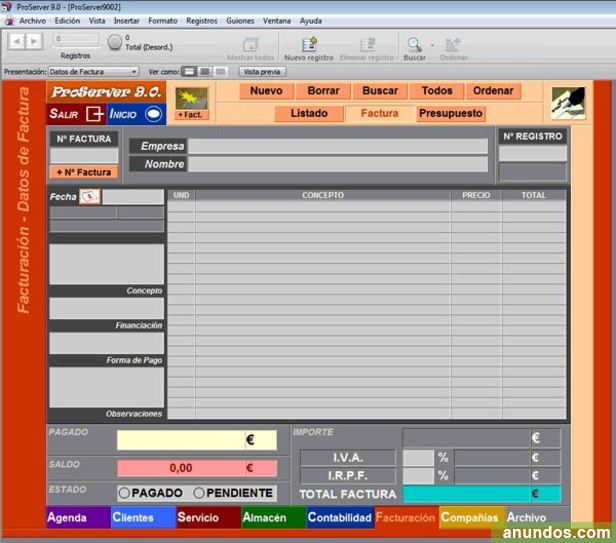This screenshot has height=543, width=616.
Task: Click the yellow PAGADO amount field
Action: tap(197, 440)
